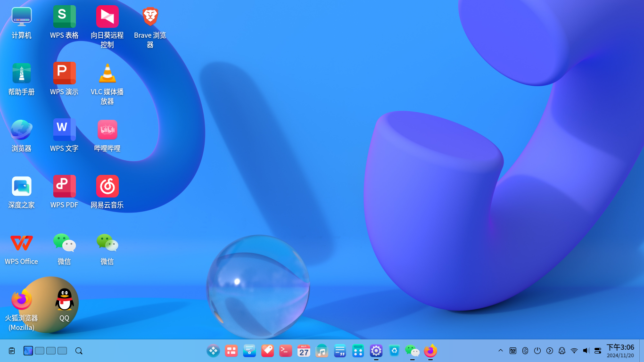
Task: Open the on-screen keyboard tray icon
Action: coord(513,351)
